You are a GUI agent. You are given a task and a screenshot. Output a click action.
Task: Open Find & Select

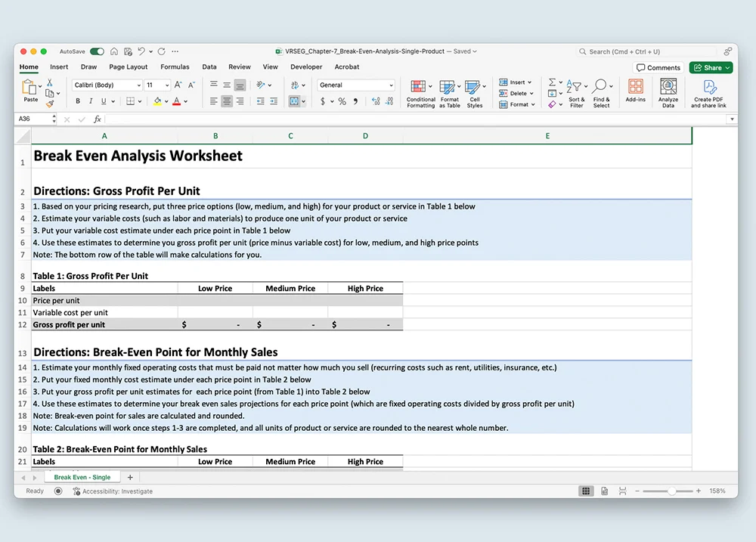[x=601, y=94]
